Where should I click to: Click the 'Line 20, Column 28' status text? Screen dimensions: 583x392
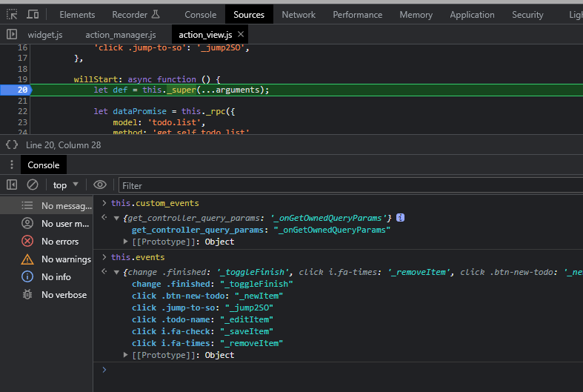click(63, 145)
